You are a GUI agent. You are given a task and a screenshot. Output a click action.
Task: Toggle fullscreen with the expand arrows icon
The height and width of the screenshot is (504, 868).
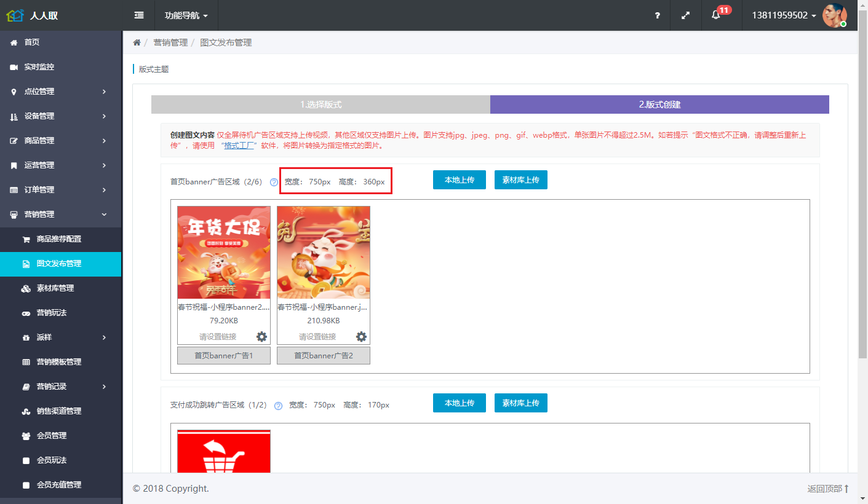click(x=685, y=15)
